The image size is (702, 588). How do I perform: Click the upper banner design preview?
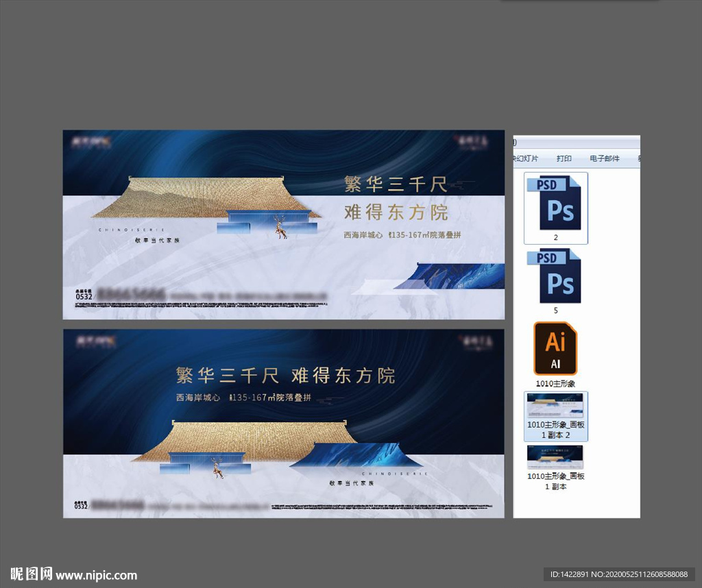coord(284,225)
